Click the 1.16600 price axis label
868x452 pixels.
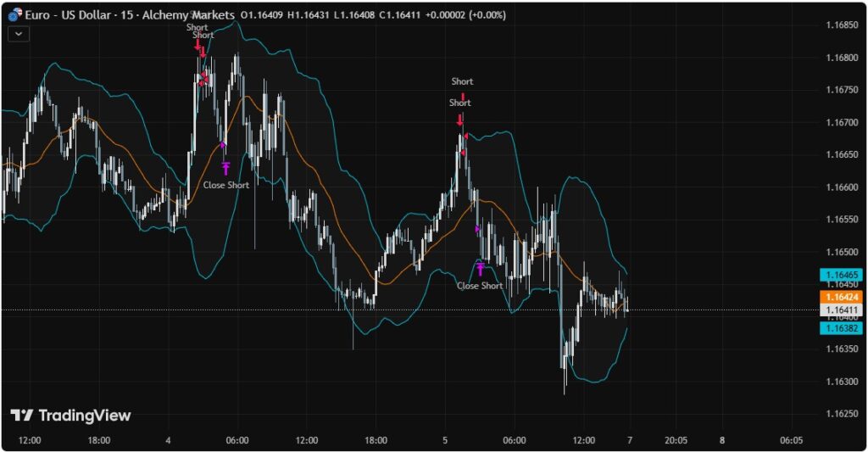pyautogui.click(x=842, y=187)
